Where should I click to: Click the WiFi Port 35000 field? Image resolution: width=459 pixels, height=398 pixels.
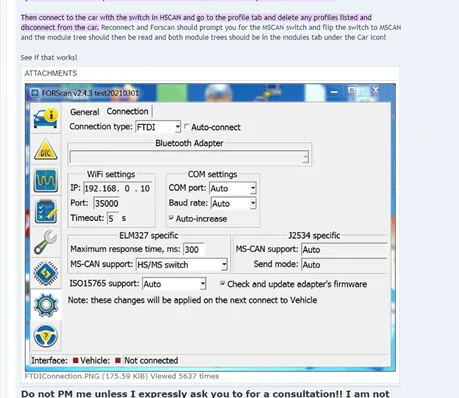click(x=106, y=203)
